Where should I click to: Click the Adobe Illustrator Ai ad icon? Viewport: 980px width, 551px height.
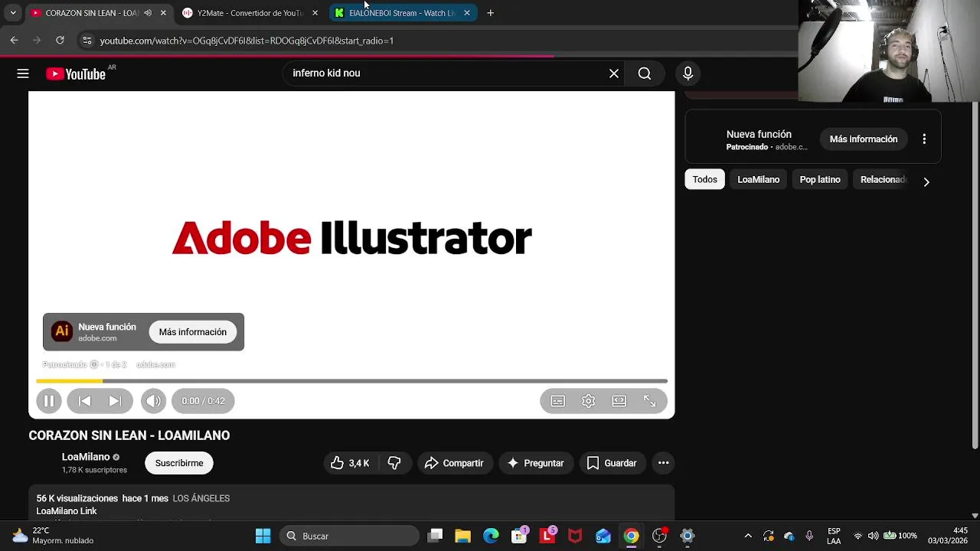tap(62, 331)
